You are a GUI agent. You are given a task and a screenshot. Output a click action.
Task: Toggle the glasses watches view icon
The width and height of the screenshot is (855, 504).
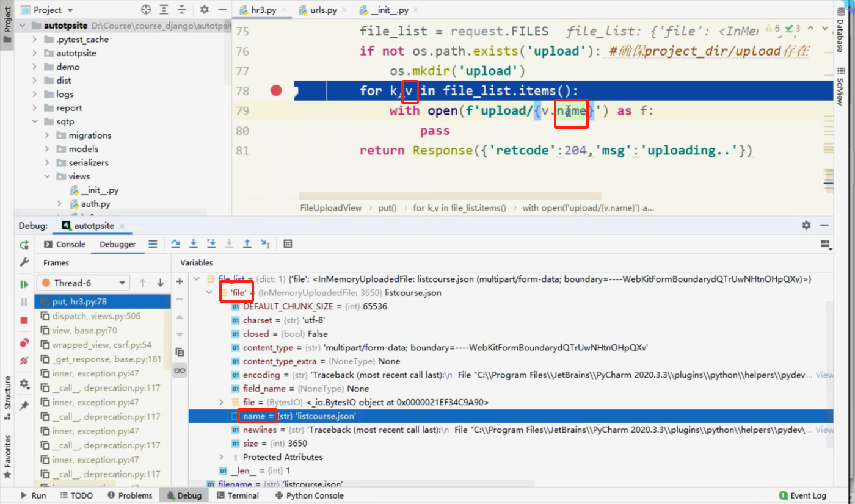(180, 370)
